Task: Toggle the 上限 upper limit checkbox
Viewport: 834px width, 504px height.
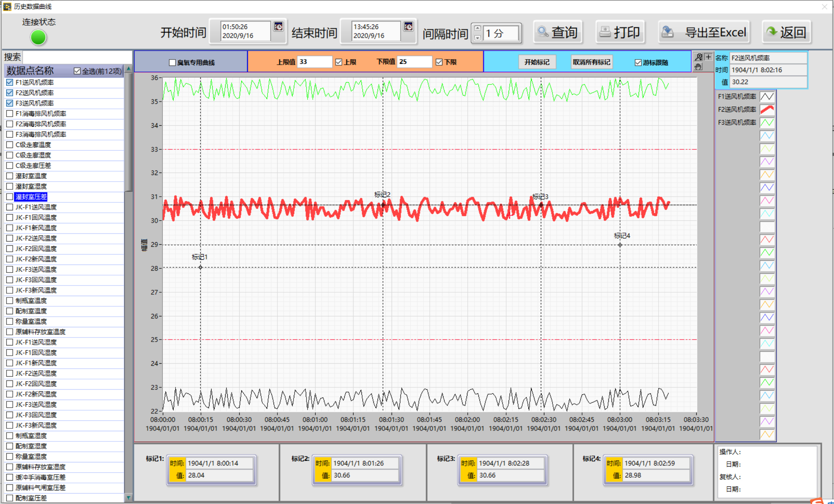Action: coord(339,62)
